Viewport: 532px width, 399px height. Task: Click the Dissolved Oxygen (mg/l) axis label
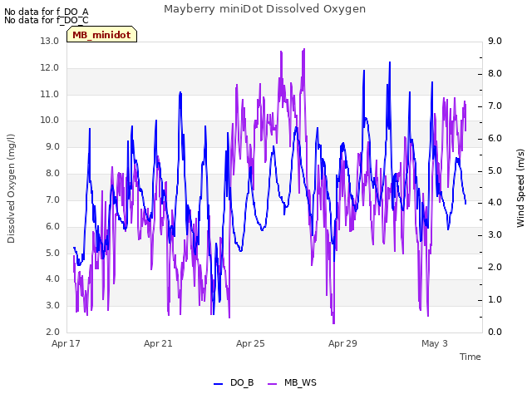pos(11,189)
